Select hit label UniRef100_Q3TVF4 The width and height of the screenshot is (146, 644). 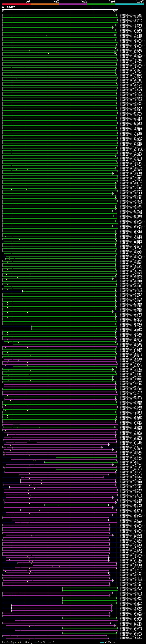[131, 118]
